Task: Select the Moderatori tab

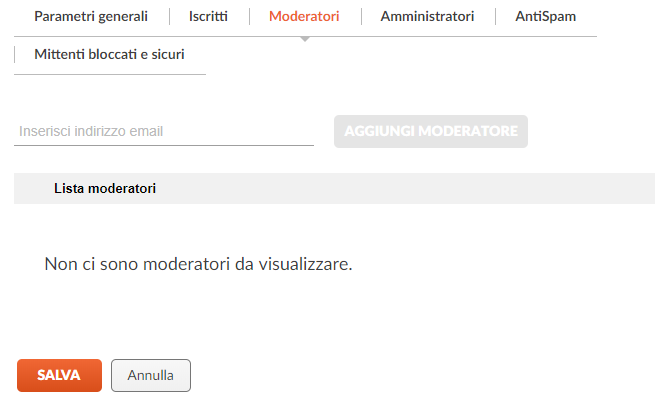Action: pyautogui.click(x=304, y=16)
